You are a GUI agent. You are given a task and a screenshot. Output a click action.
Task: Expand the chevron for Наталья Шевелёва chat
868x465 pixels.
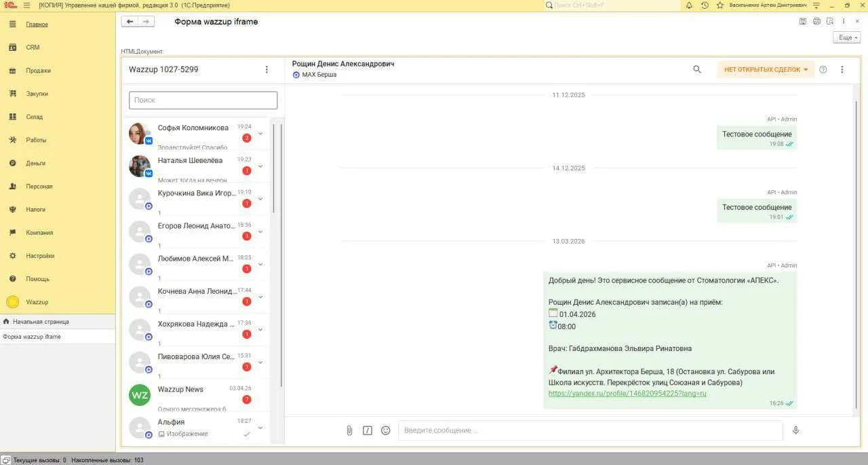pos(260,166)
